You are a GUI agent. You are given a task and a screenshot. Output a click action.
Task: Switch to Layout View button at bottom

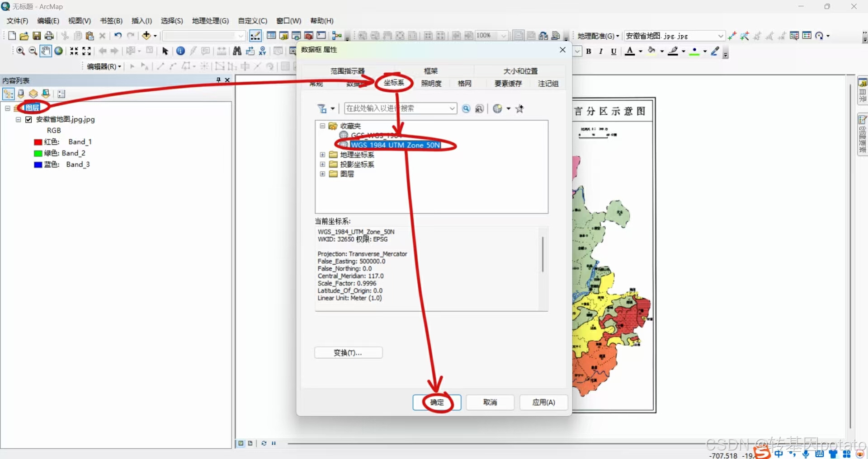(x=250, y=443)
